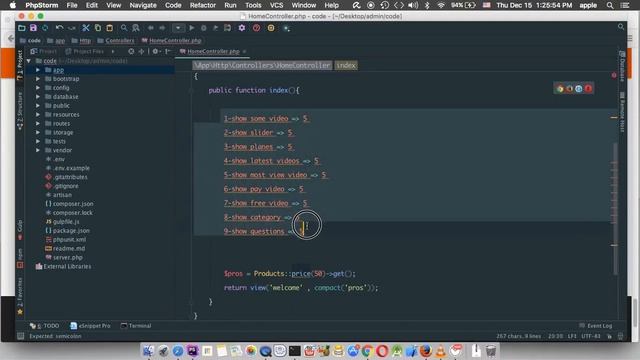640x360 pixels.
Task: Click the Synchronize toolbar icon
Action: coord(45,28)
